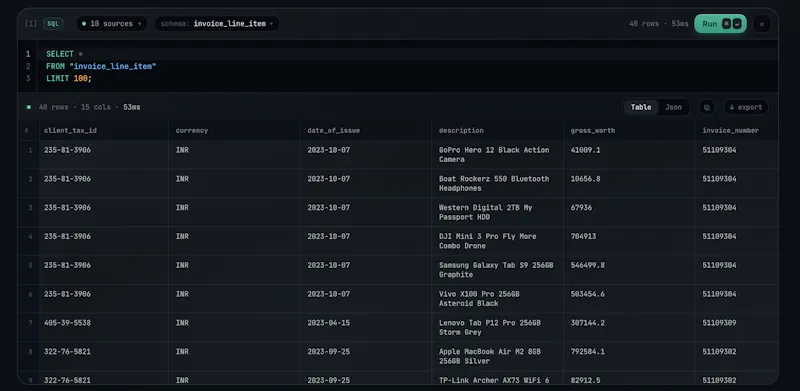800x391 pixels.
Task: Click the [1] cell index label
Action: tap(31, 23)
